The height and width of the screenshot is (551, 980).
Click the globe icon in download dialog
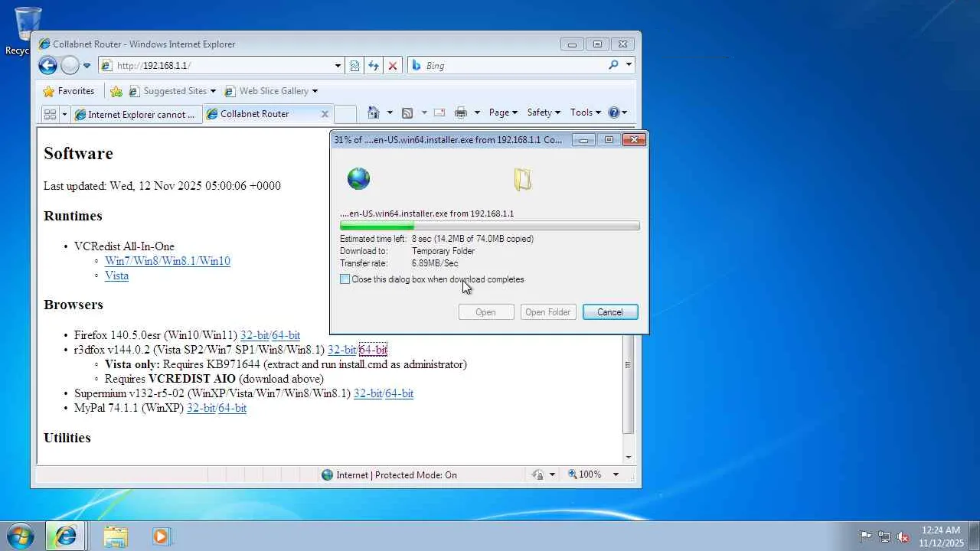click(358, 178)
